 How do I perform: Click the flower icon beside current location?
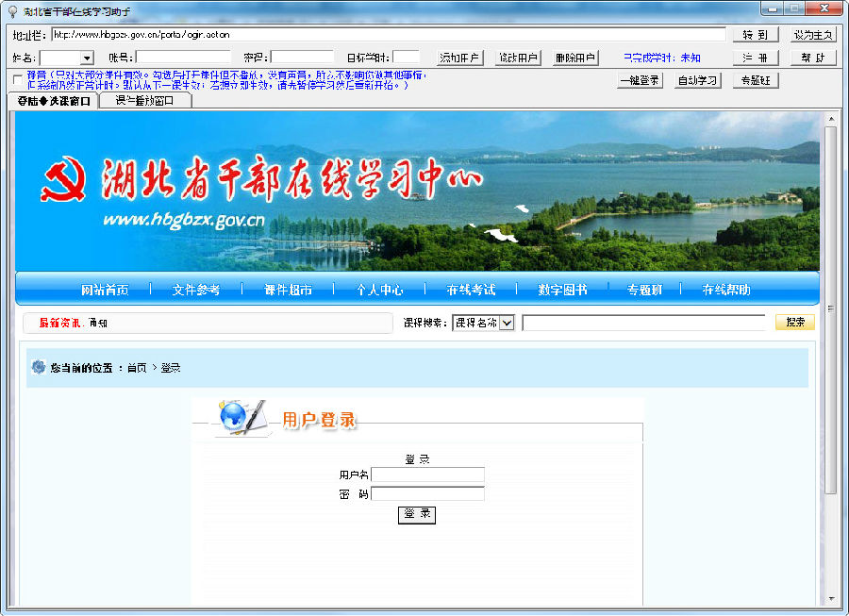click(39, 367)
